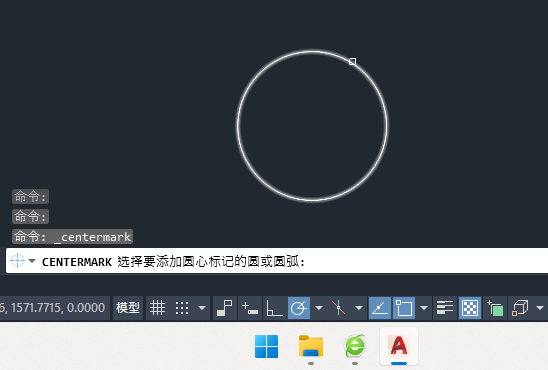Select the circle to add center mark
Viewport: 548px width, 370px height.
coord(353,62)
